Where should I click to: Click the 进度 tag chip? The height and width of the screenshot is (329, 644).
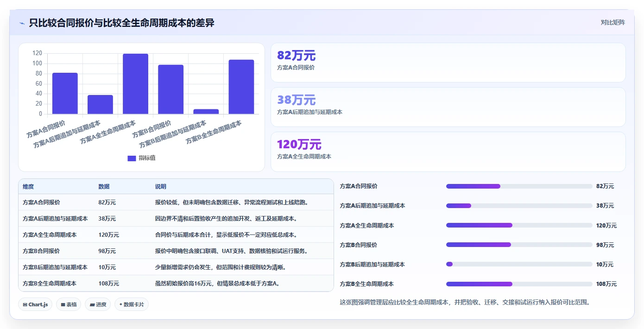click(98, 304)
